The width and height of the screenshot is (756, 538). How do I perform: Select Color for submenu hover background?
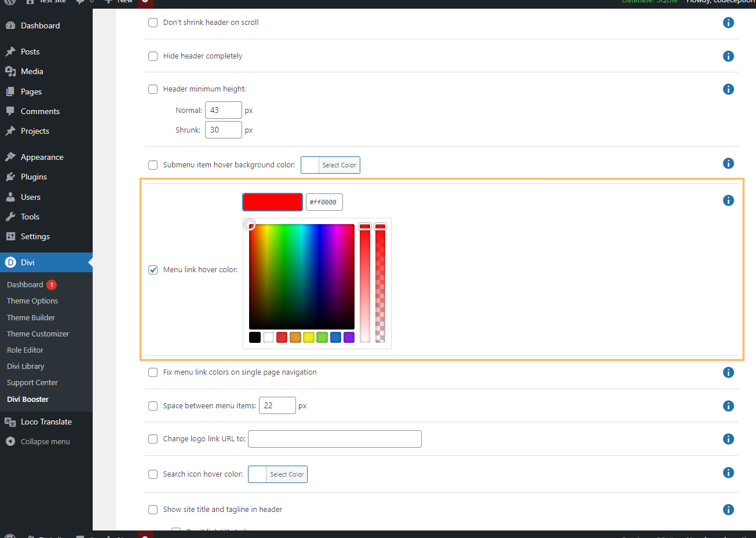coord(330,165)
